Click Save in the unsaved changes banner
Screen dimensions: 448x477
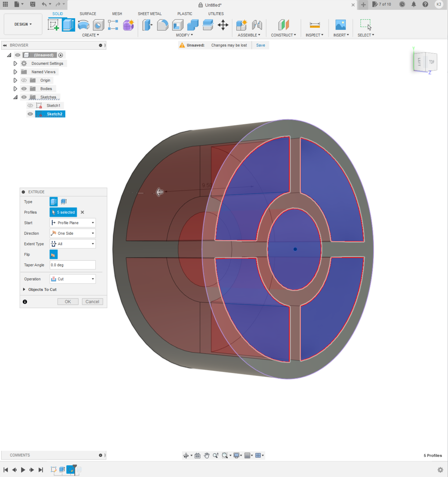[260, 45]
